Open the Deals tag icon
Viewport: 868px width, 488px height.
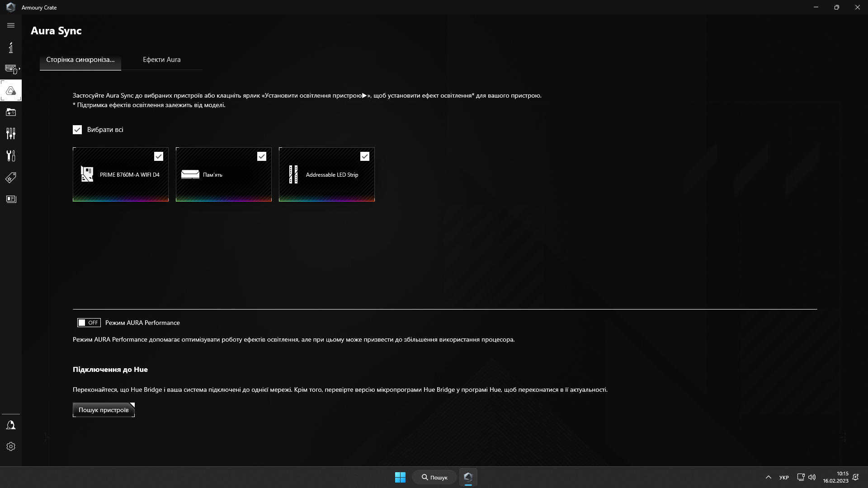pos(11,178)
